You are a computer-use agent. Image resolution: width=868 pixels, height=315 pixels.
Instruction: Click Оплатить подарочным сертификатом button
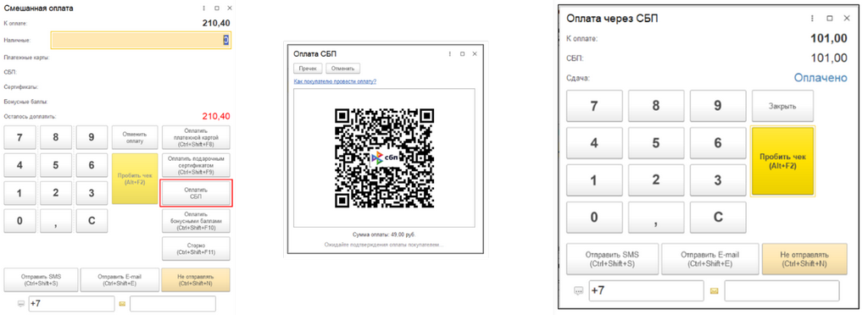(x=196, y=165)
